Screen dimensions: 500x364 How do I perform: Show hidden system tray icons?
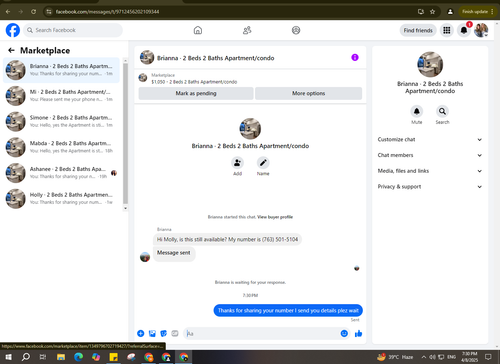tap(424, 357)
